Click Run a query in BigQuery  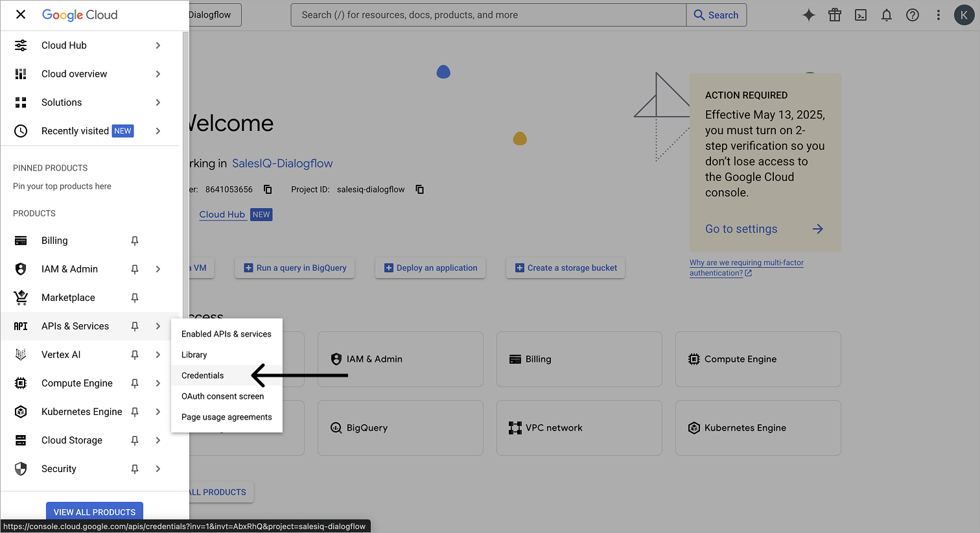pyautogui.click(x=295, y=268)
